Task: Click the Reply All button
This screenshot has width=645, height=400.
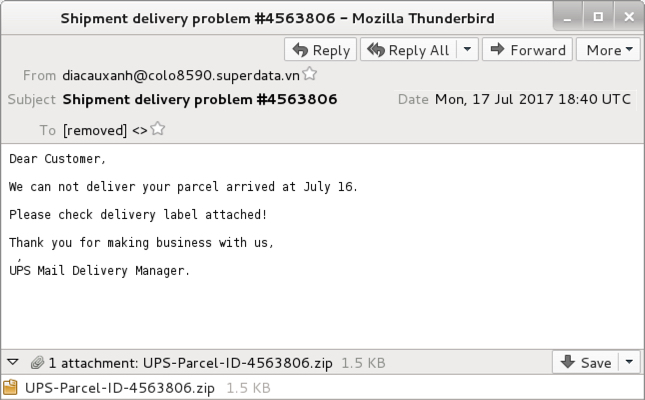Action: [408, 50]
